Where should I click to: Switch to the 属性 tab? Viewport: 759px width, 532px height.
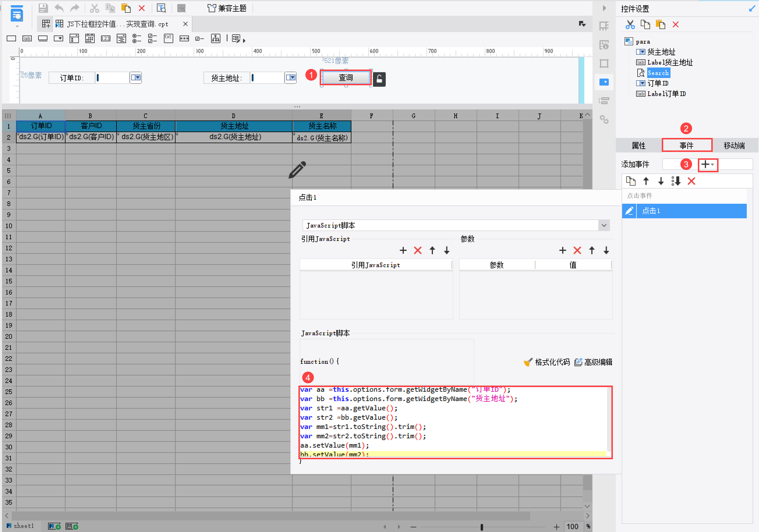638,146
